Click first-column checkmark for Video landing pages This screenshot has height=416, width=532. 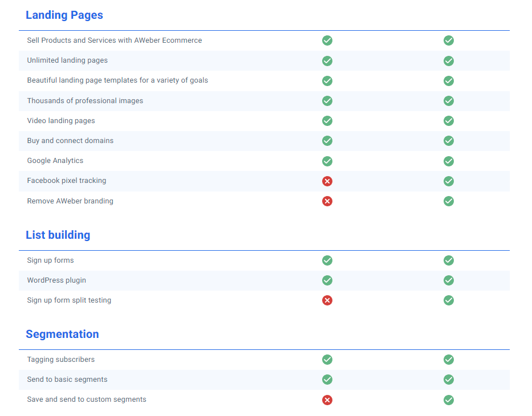tap(327, 121)
